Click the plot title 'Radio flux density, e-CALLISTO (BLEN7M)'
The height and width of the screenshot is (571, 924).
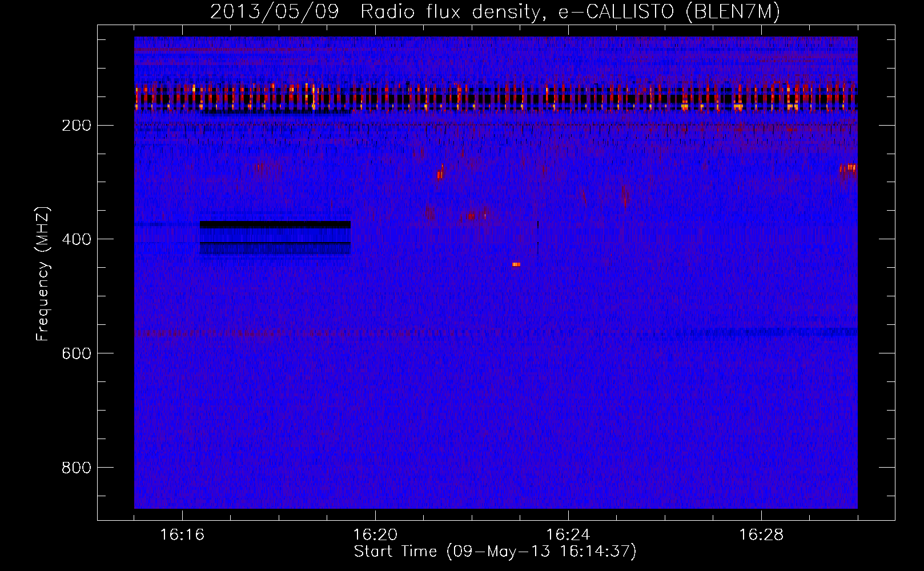point(570,12)
